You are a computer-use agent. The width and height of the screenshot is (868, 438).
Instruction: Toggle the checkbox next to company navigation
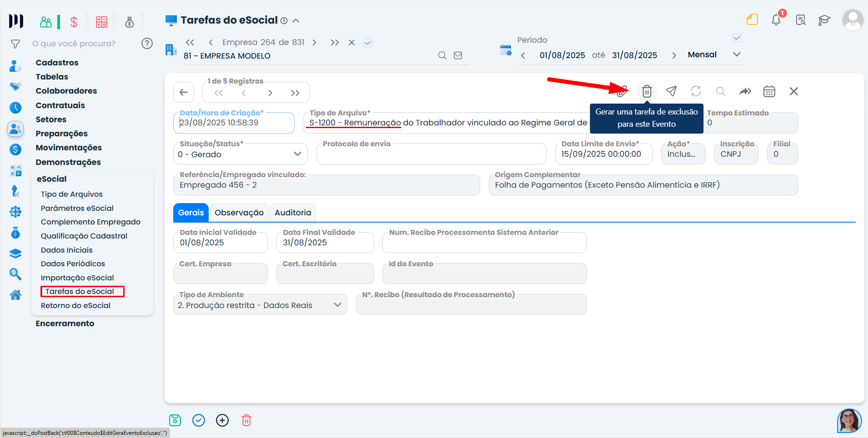[368, 43]
